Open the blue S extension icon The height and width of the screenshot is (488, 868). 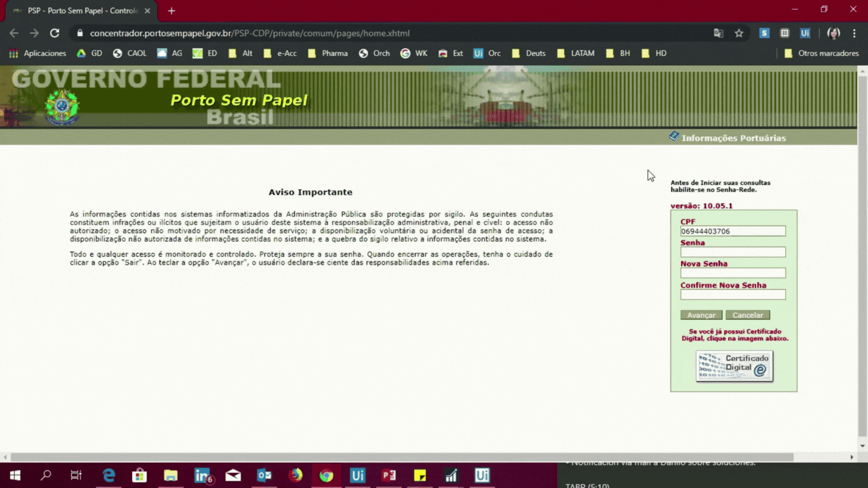pos(764,33)
